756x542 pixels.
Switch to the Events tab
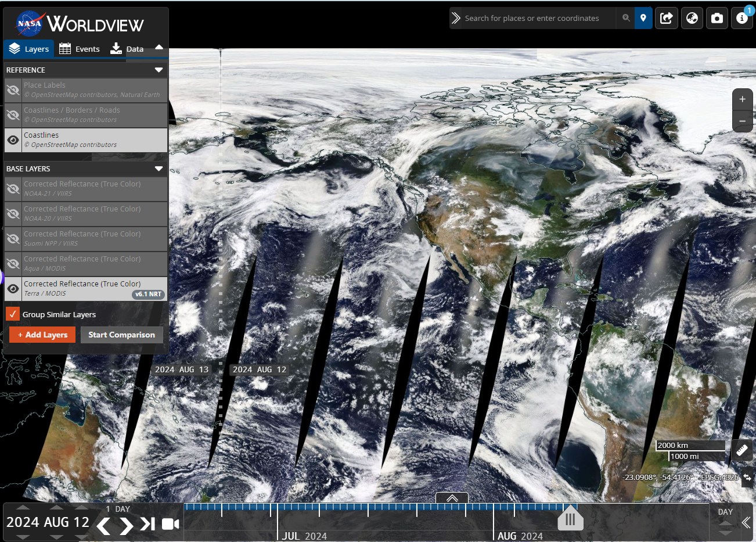80,49
